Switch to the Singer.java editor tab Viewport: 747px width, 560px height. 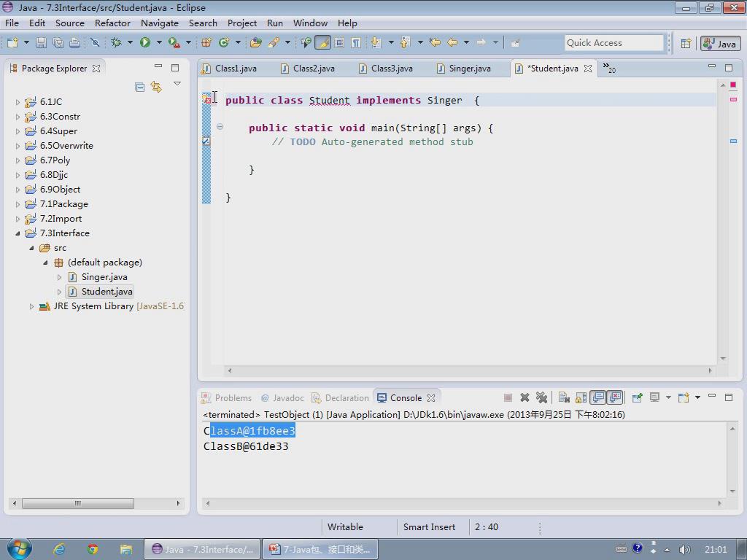pos(464,69)
